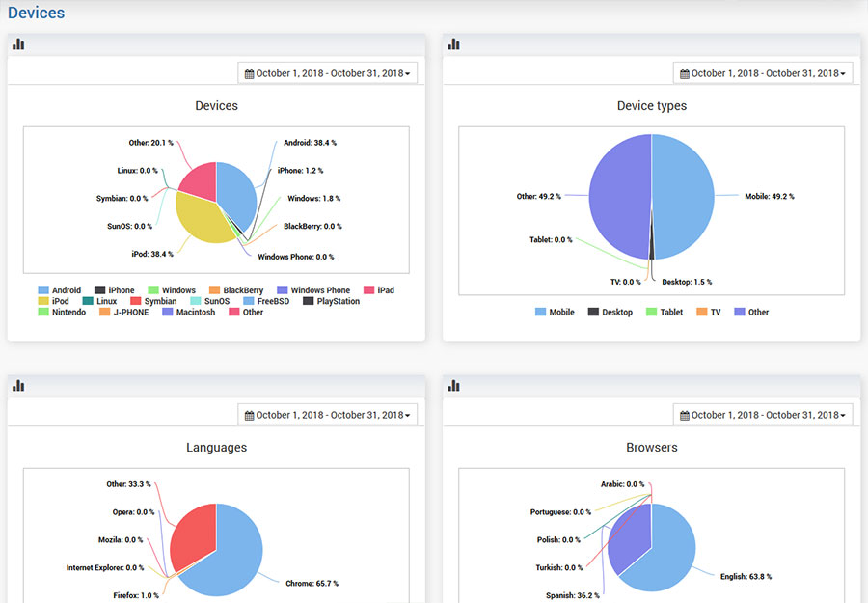This screenshot has width=868, height=603.
Task: Toggle Tablet legend entry in Device types
Action: point(664,313)
